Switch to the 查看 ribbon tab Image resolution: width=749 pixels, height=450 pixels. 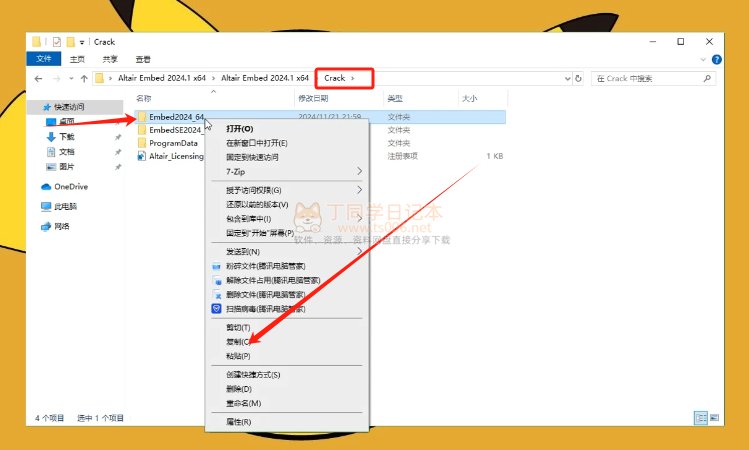pyautogui.click(x=143, y=59)
